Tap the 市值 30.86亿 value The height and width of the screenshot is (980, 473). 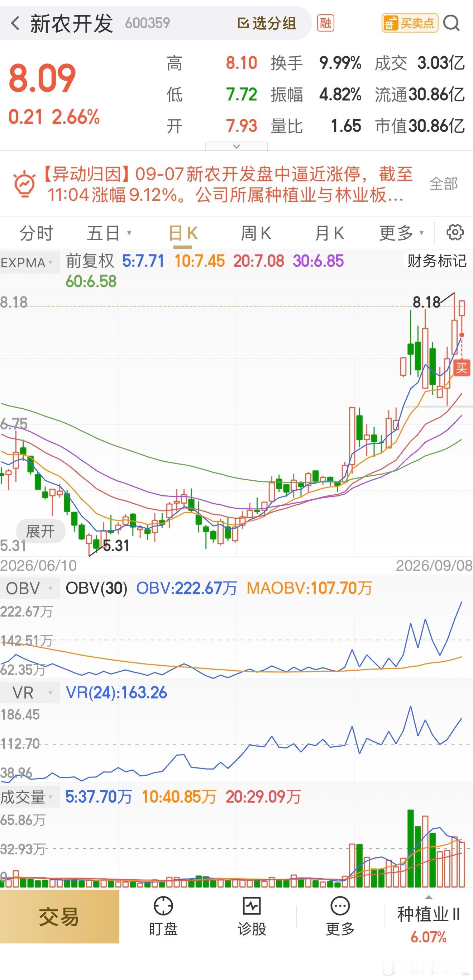pyautogui.click(x=436, y=126)
